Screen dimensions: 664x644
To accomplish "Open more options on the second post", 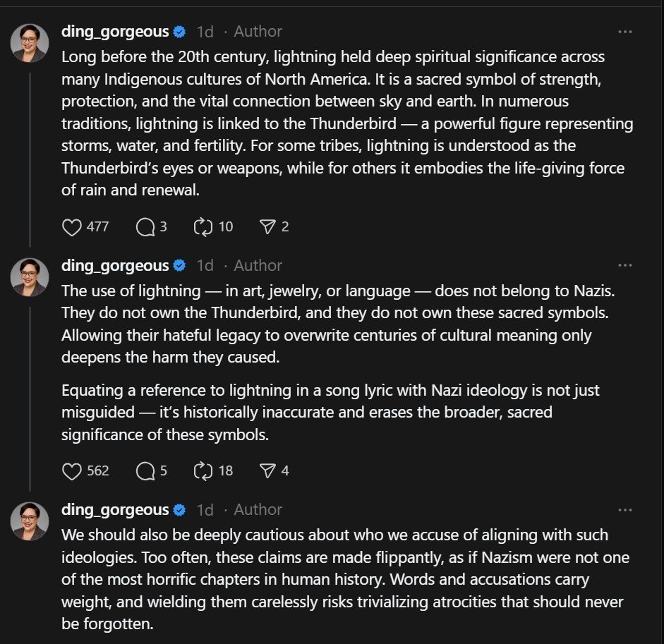I will coord(624,266).
